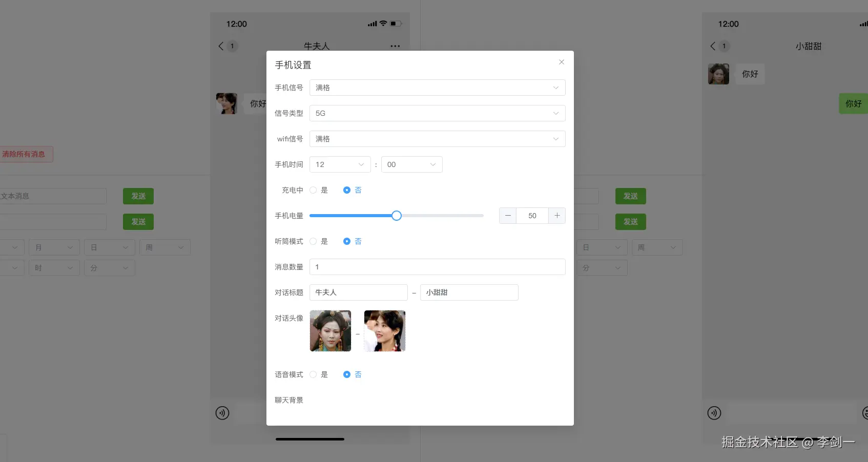Click the battery icon in 牛夫人 phone status bar

pos(396,24)
